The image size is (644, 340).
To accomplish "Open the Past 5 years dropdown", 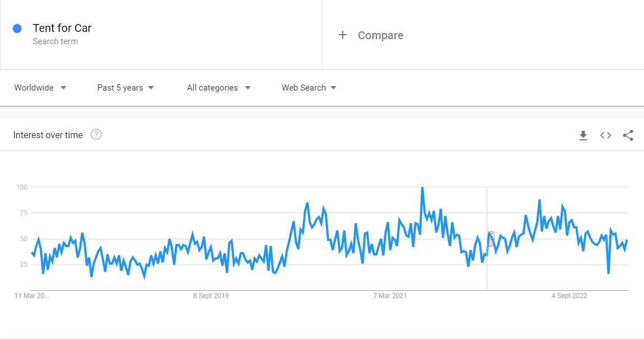I will click(125, 88).
